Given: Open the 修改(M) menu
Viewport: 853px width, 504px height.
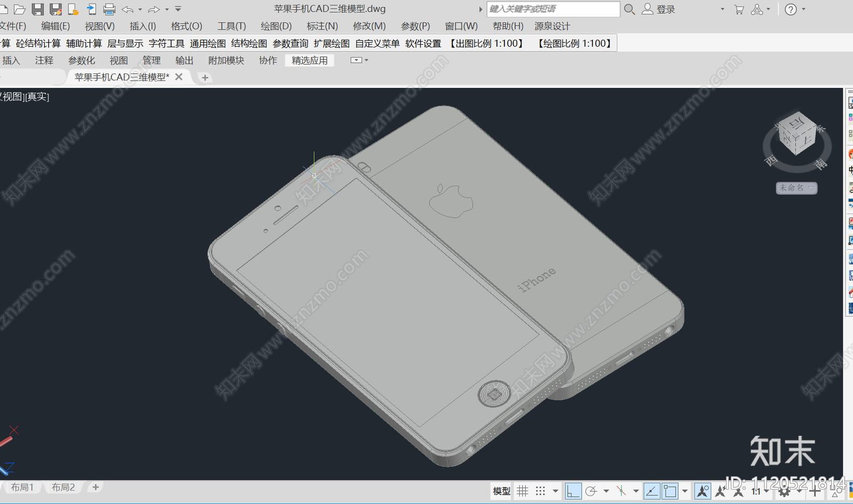Looking at the screenshot, I should point(369,26).
